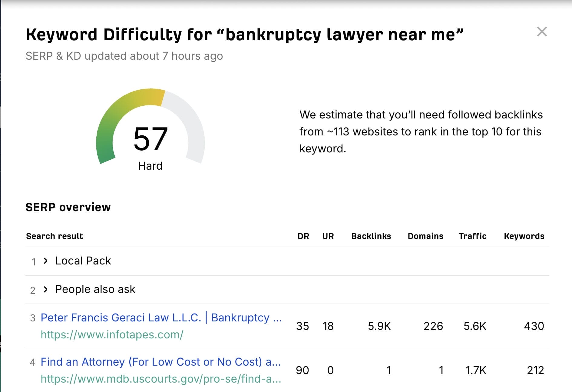The width and height of the screenshot is (572, 392).
Task: Select the Hard difficulty label
Action: [151, 165]
